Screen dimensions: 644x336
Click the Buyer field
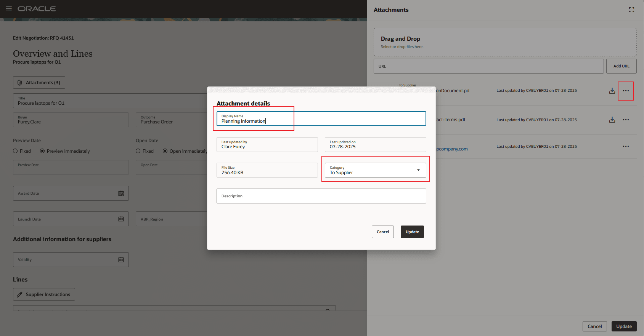coord(71,120)
